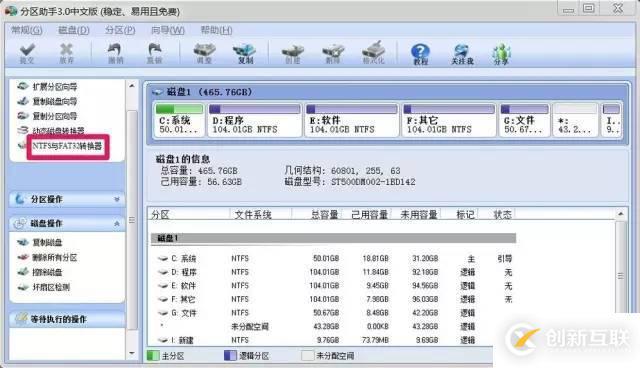The height and width of the screenshot is (368, 640).
Task: Click the 分享 (share) toolbar icon
Action: point(501,54)
